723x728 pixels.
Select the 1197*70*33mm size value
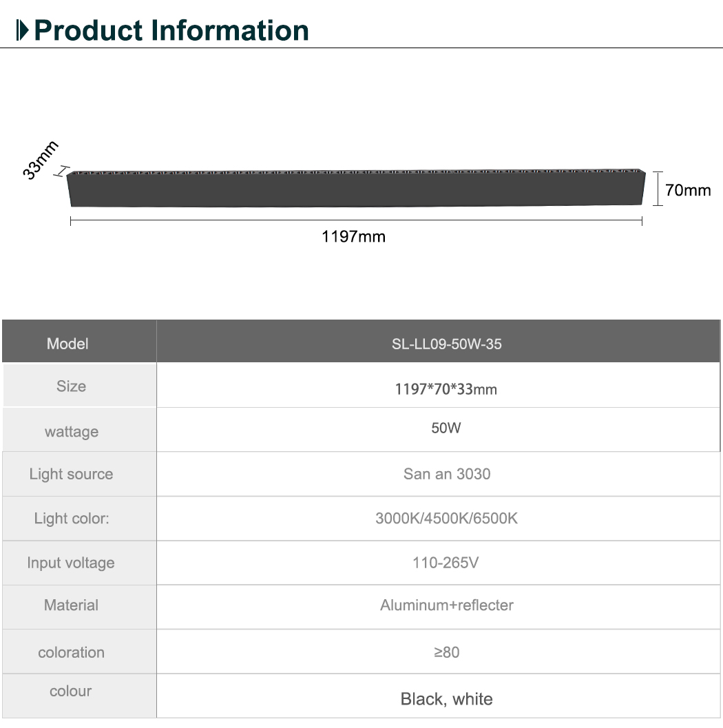coord(446,389)
